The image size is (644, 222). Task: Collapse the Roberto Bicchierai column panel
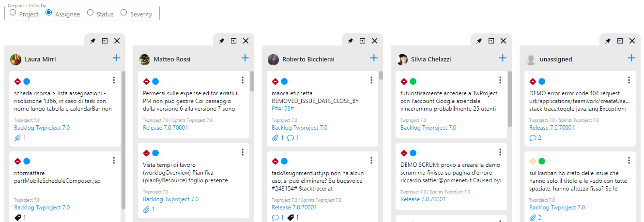(x=362, y=41)
